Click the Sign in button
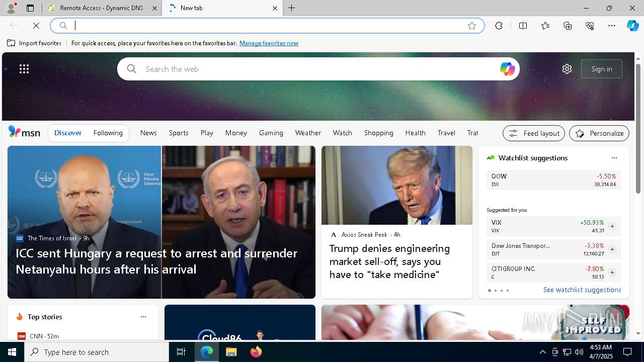Screen dimensions: 644x362 click(x=602, y=69)
